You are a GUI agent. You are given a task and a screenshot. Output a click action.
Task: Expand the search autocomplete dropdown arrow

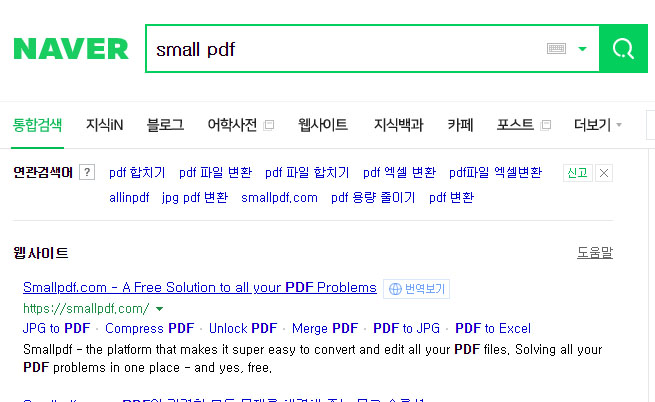582,49
